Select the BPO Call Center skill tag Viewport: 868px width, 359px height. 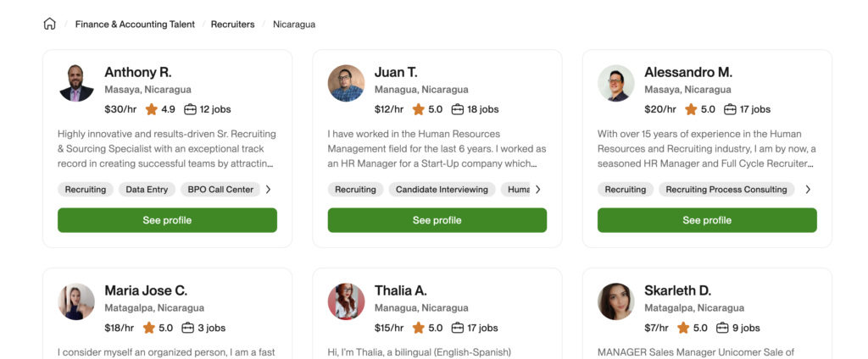pos(220,190)
